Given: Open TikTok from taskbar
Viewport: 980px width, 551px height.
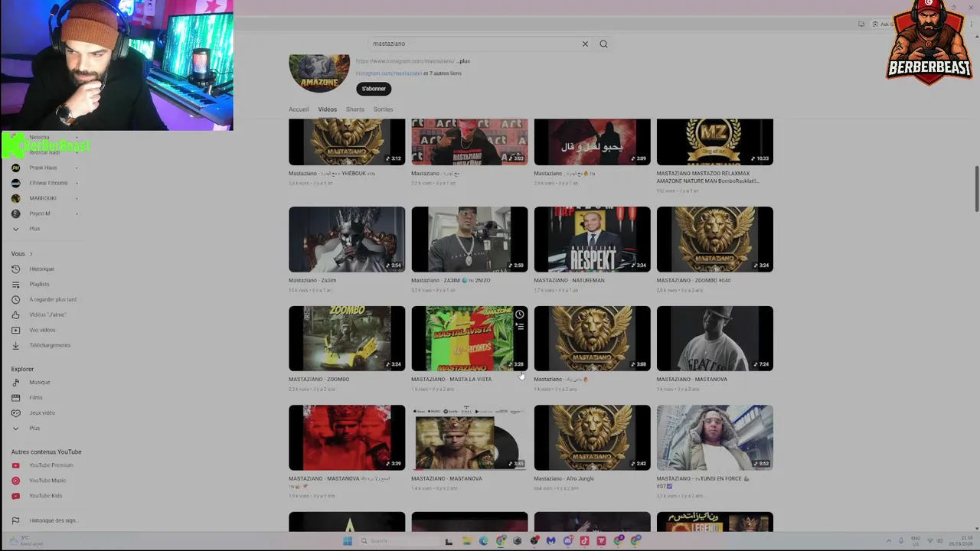Looking at the screenshot, I should point(584,541).
